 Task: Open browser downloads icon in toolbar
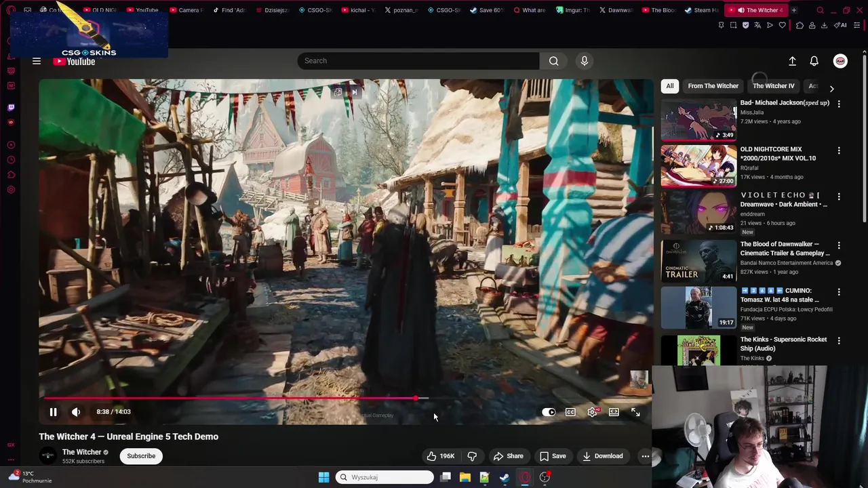[x=824, y=25]
